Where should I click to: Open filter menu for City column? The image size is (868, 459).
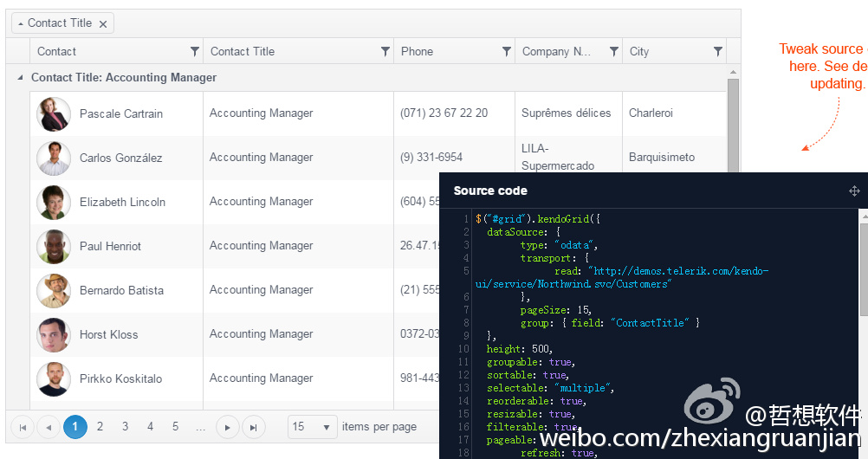click(x=717, y=51)
